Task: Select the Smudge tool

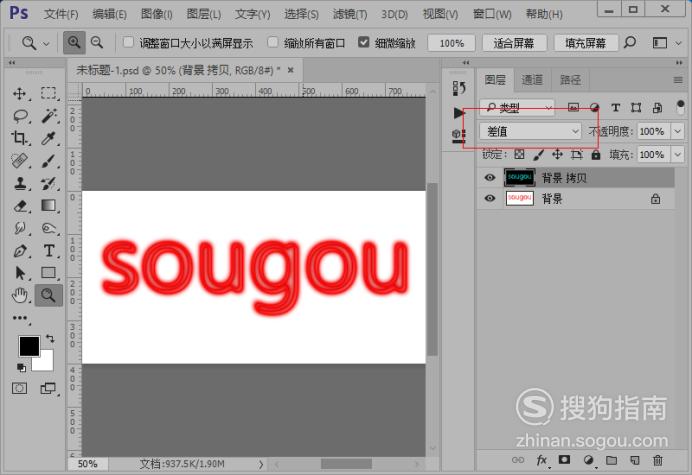Action: point(19,228)
